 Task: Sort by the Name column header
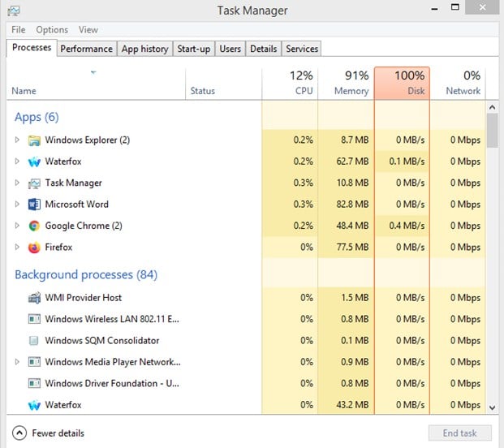[96, 83]
